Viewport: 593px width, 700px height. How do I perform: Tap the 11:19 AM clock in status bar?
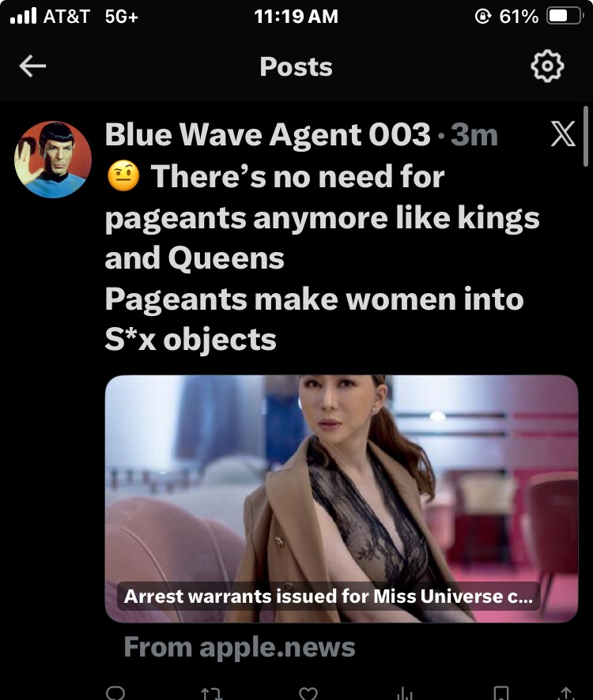click(x=296, y=17)
